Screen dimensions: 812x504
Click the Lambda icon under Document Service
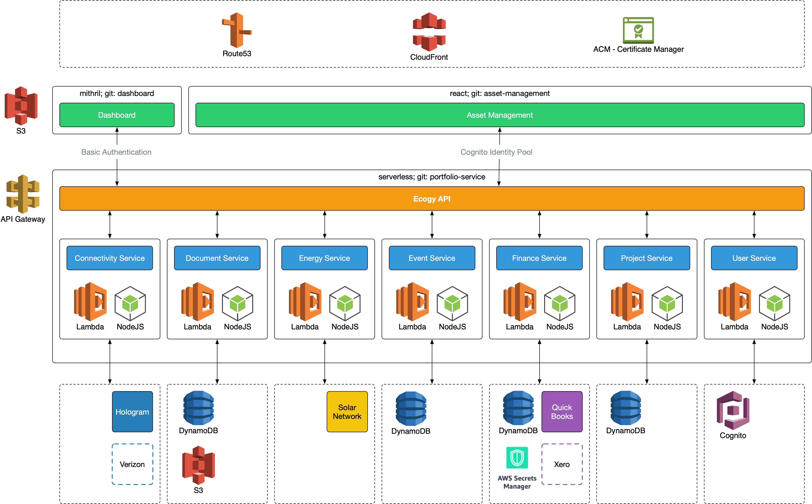pyautogui.click(x=198, y=302)
